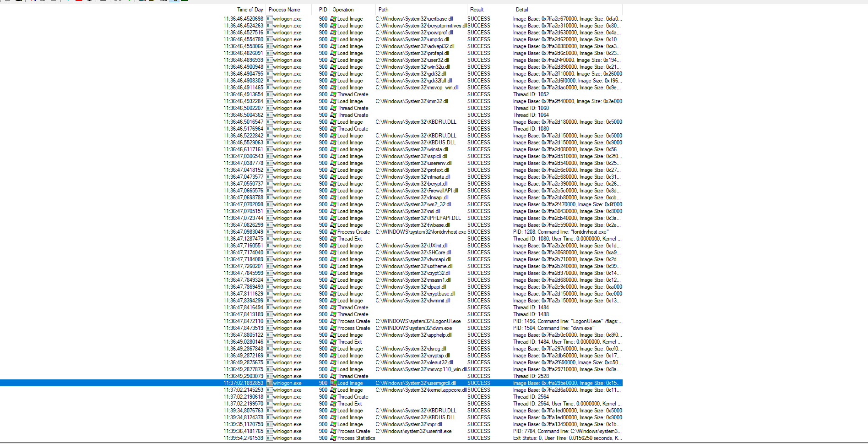868x444 pixels.
Task: Click the Load Image icon in mpr.dll row
Action: click(333, 424)
